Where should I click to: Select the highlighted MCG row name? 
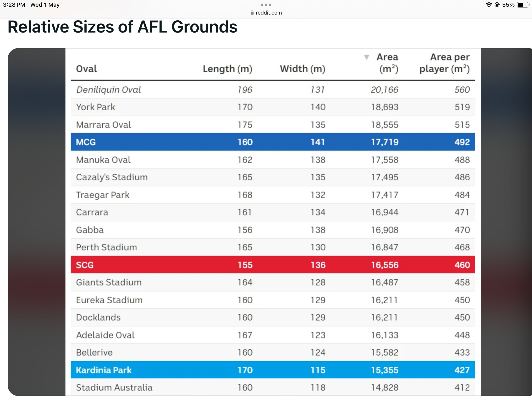pyautogui.click(x=86, y=142)
